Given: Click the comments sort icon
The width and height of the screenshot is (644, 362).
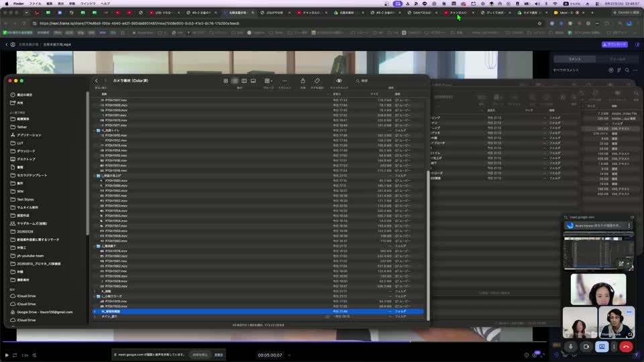Looking at the screenshot, I should pos(619,70).
